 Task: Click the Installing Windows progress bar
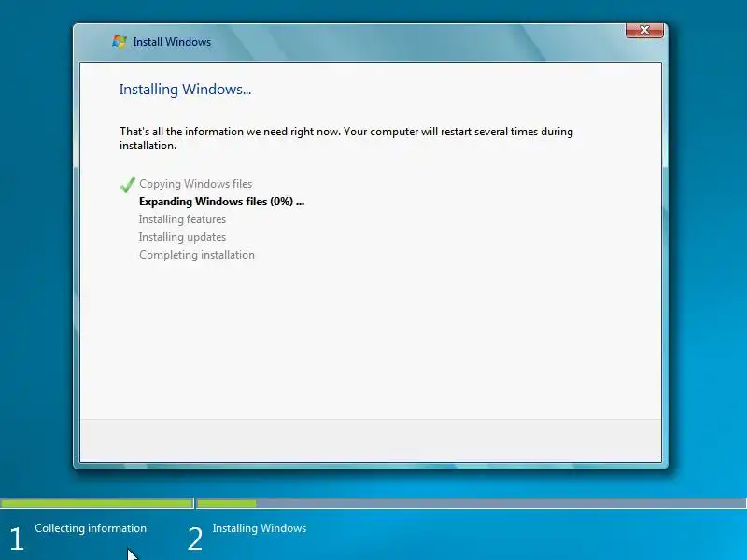pos(472,503)
